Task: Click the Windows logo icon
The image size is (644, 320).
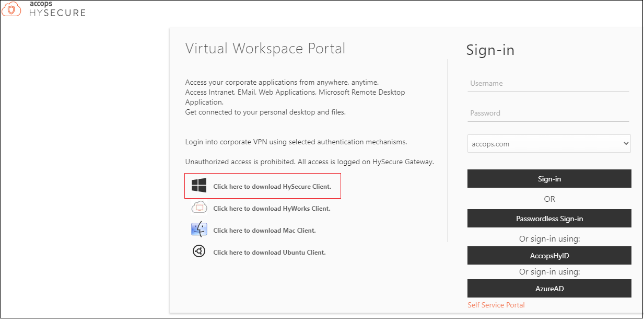Action: coord(199,186)
